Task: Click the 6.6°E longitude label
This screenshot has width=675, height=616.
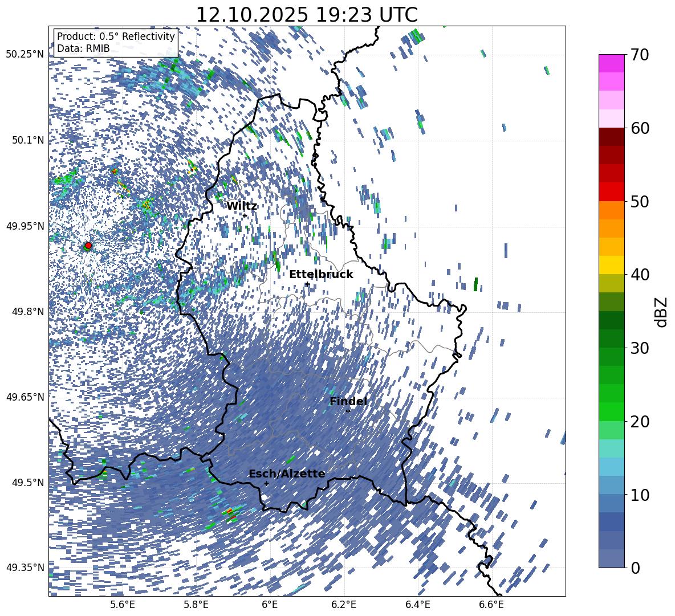Action: pyautogui.click(x=491, y=605)
